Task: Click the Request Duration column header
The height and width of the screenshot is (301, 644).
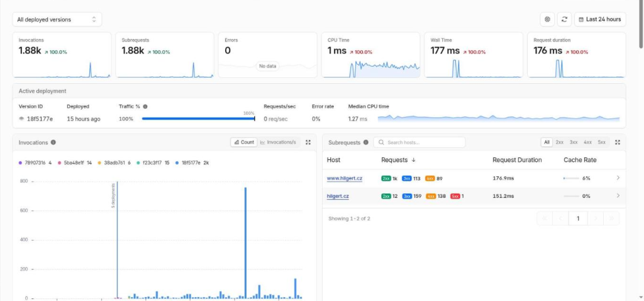Action: pyautogui.click(x=517, y=160)
